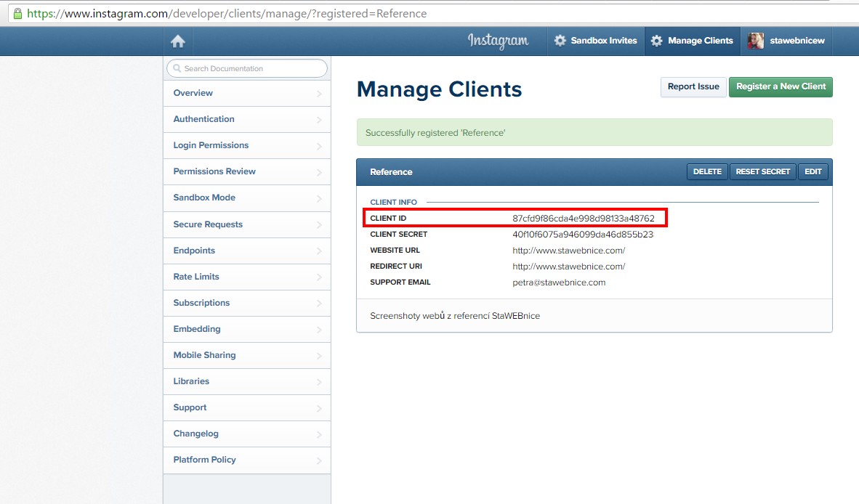Open Mobile Sharing section
Screen dimensions: 859x504
247,356
